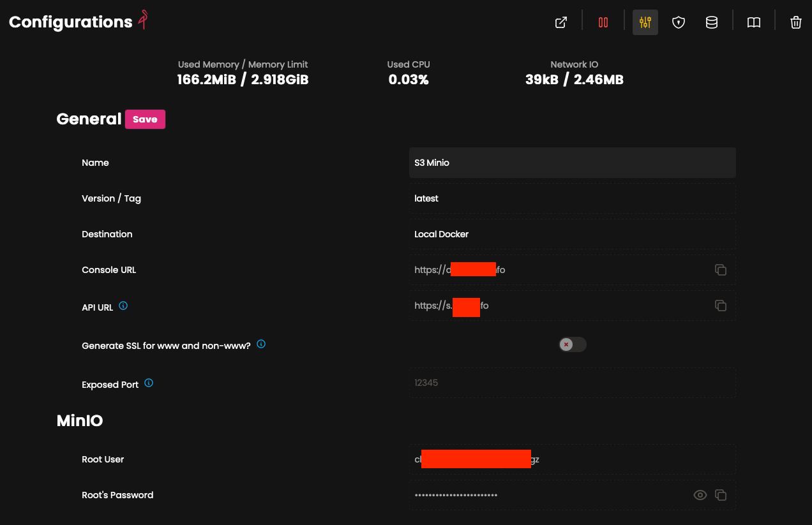Screen dimensions: 812x525
Task: Save the General settings
Action: point(145,119)
